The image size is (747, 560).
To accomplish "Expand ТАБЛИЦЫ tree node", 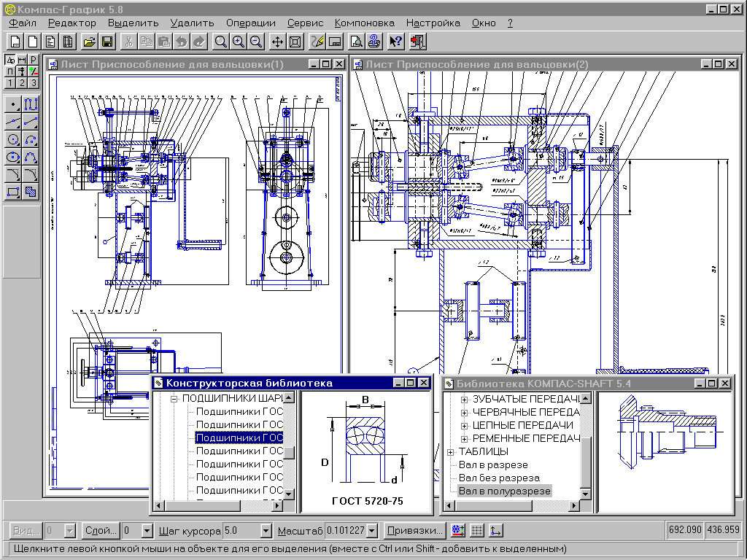I will [x=450, y=452].
